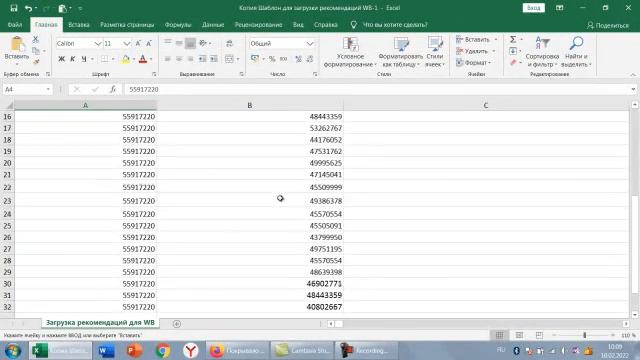Switch to the Page Layout (Разметка страницы) tab
640x360 pixels.
pyautogui.click(x=127, y=25)
